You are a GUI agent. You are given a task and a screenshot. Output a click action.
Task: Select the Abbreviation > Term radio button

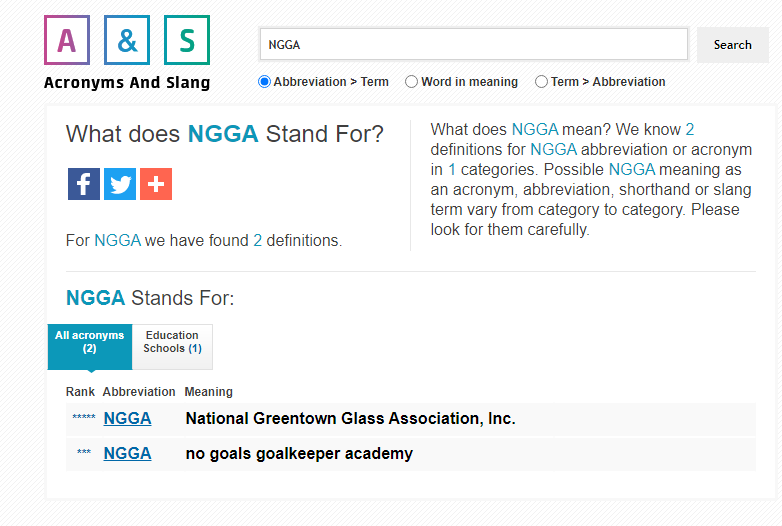tap(264, 81)
